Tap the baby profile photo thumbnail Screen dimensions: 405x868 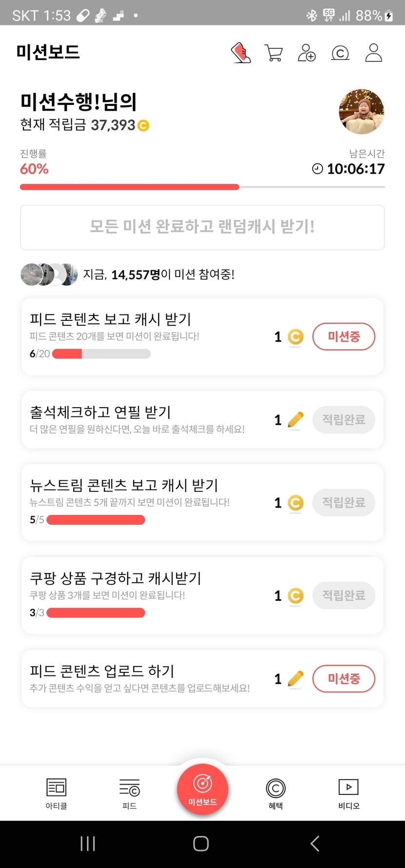pos(361,112)
